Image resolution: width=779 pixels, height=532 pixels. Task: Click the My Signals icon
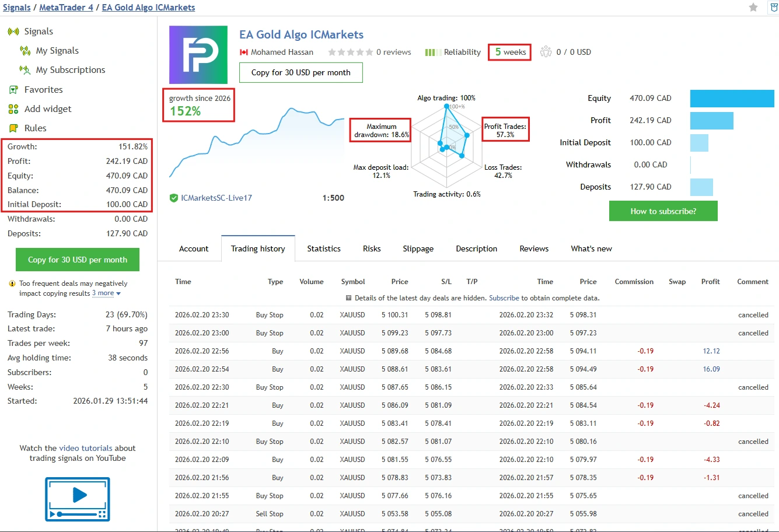25,51
